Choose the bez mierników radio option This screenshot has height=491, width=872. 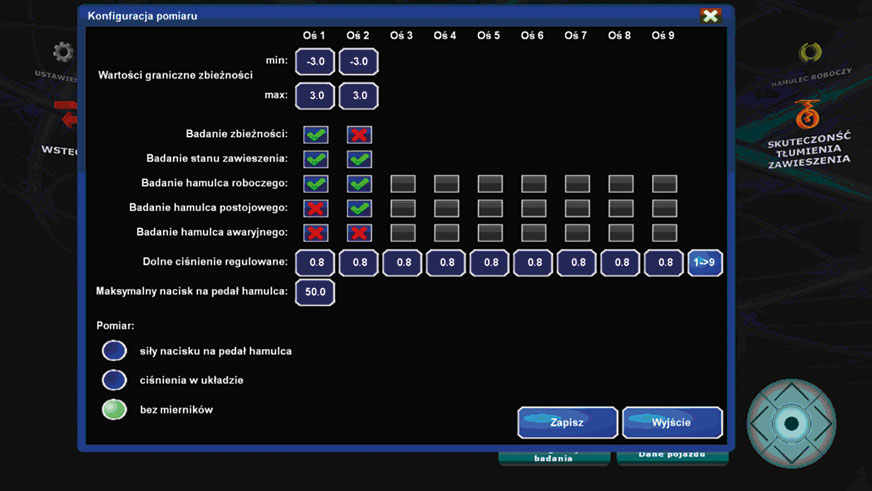tap(114, 409)
